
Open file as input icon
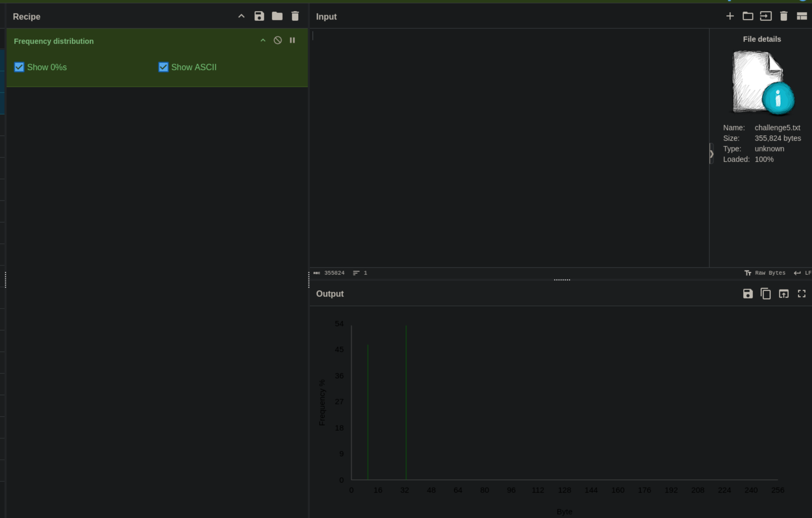point(765,16)
